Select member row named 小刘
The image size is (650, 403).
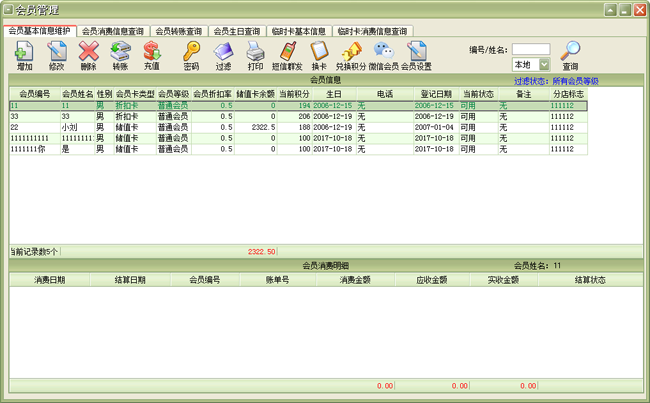[x=69, y=127]
